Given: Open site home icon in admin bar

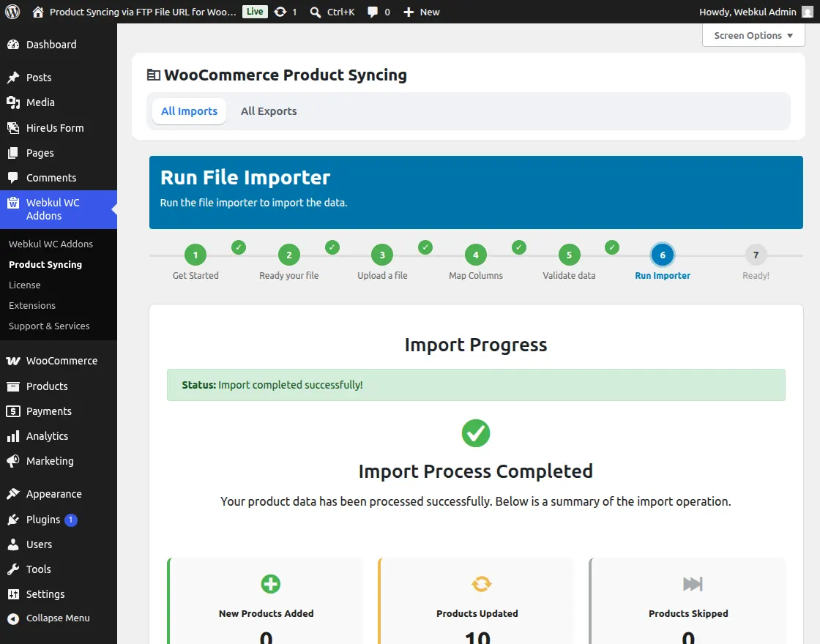Looking at the screenshot, I should pyautogui.click(x=37, y=12).
